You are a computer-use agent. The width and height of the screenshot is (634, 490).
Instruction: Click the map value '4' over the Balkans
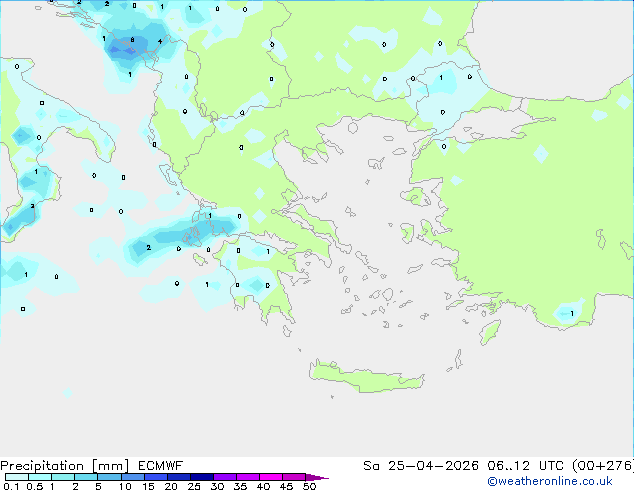160,41
